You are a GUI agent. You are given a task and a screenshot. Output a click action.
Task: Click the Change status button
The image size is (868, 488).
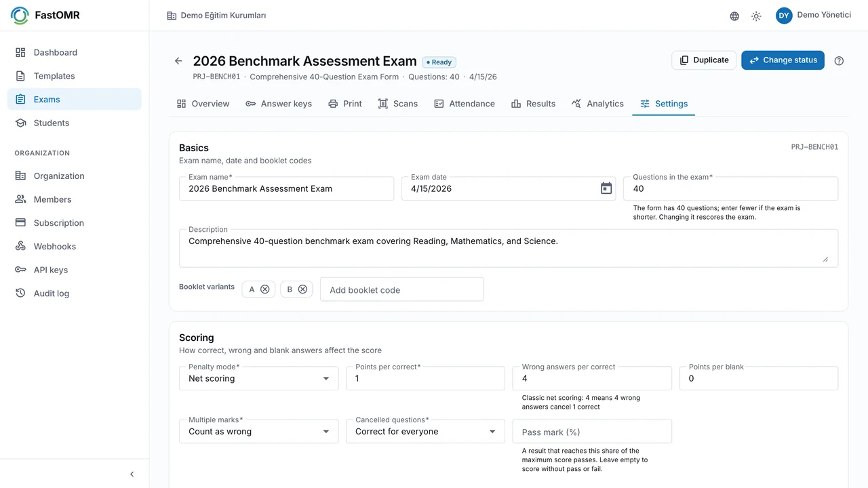coord(783,60)
